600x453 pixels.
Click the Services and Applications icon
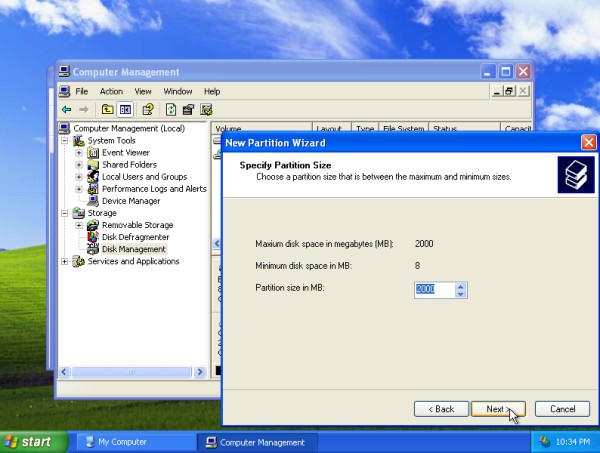coord(79,261)
